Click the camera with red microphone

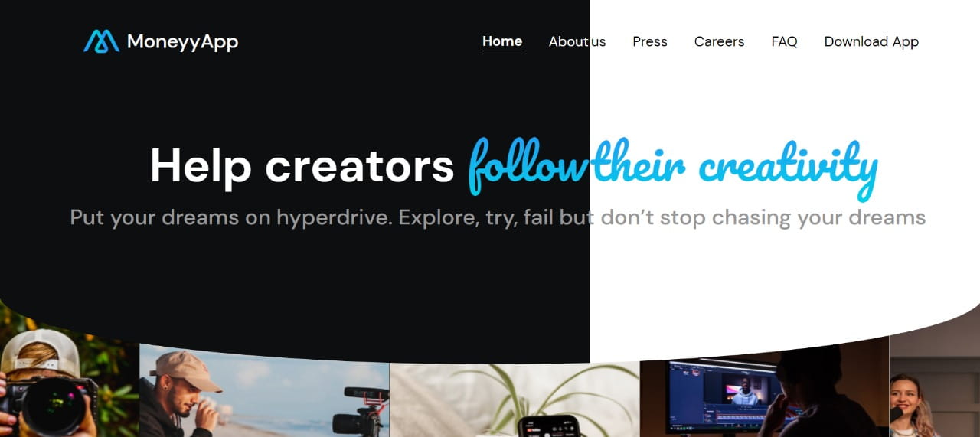(361, 410)
